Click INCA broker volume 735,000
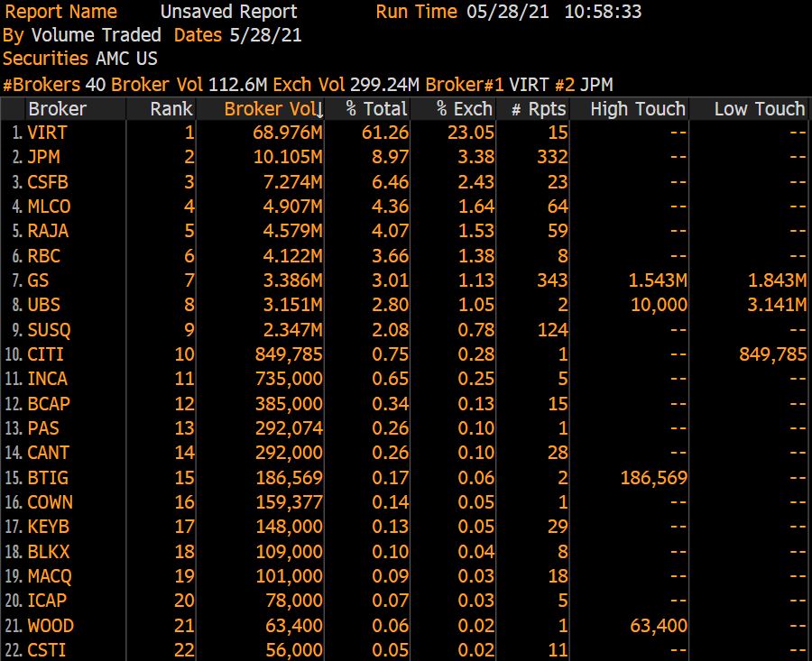812x661 pixels. click(289, 379)
